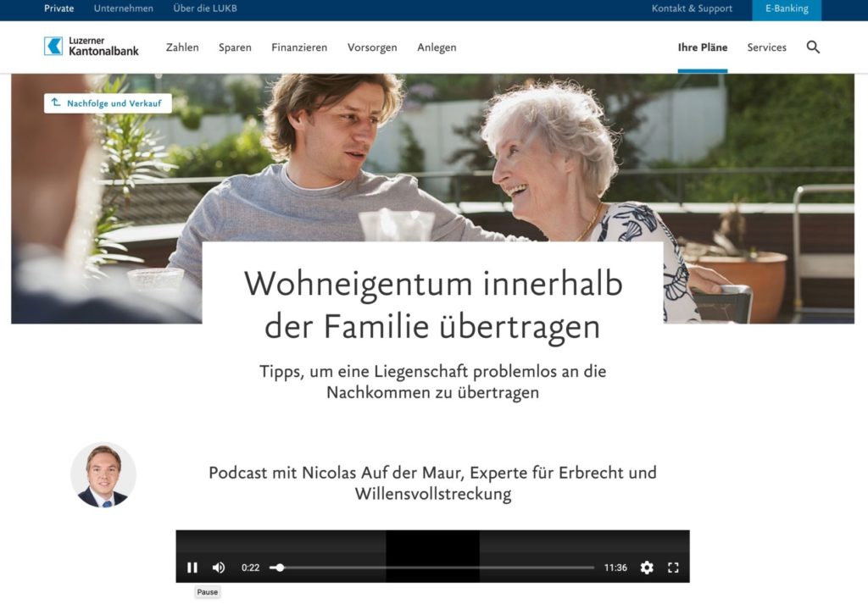
Task: Click the subtitle starting with Tipps, um eine Liegenschaft
Action: click(433, 381)
